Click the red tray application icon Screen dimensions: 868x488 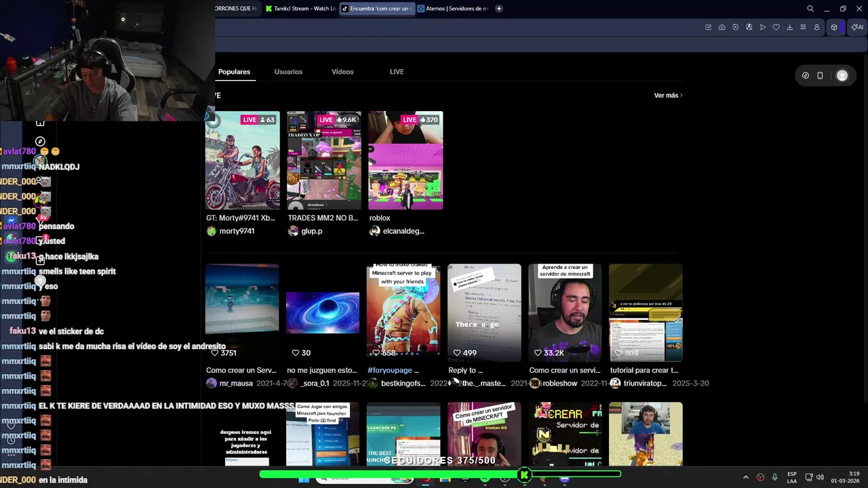(x=760, y=477)
